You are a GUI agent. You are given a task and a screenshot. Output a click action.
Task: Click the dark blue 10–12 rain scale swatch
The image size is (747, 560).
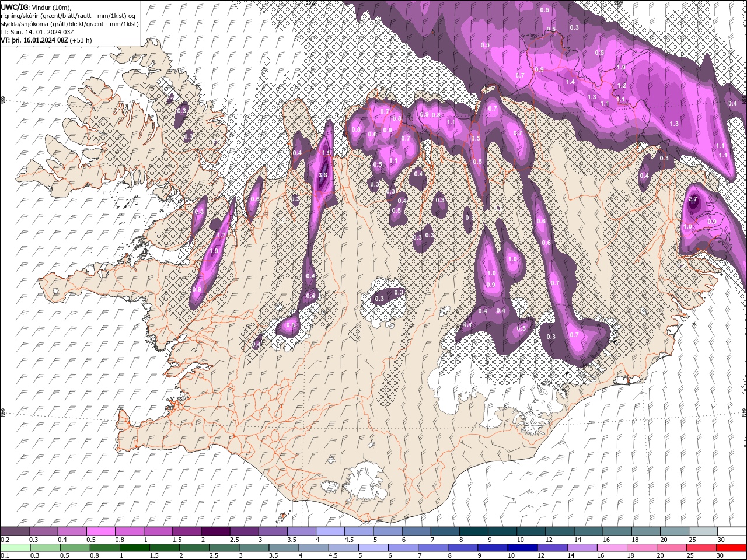click(522, 547)
